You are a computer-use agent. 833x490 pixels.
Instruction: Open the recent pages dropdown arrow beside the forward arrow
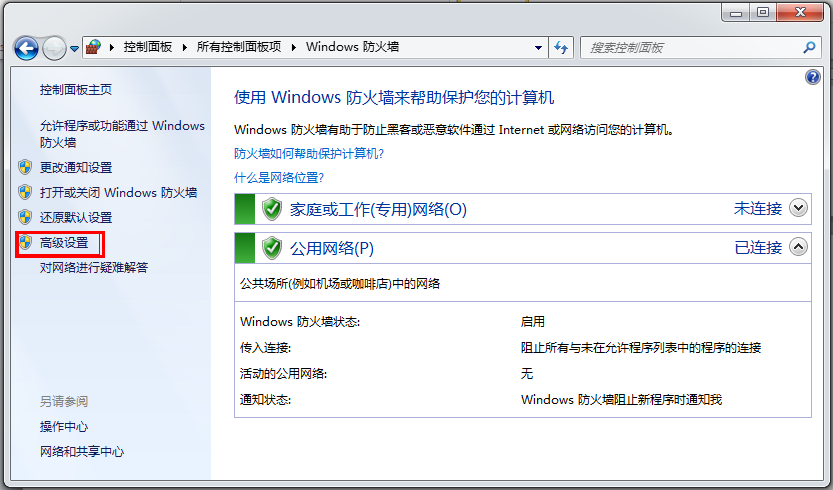point(74,48)
